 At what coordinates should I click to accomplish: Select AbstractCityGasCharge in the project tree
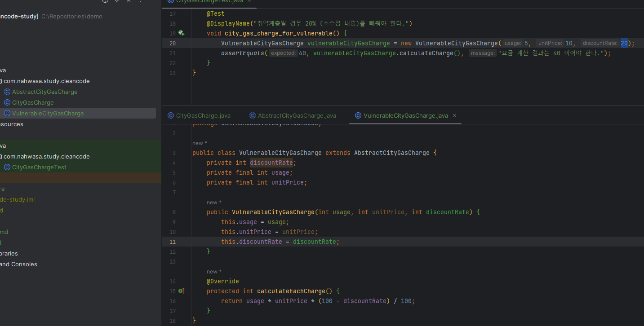44,92
